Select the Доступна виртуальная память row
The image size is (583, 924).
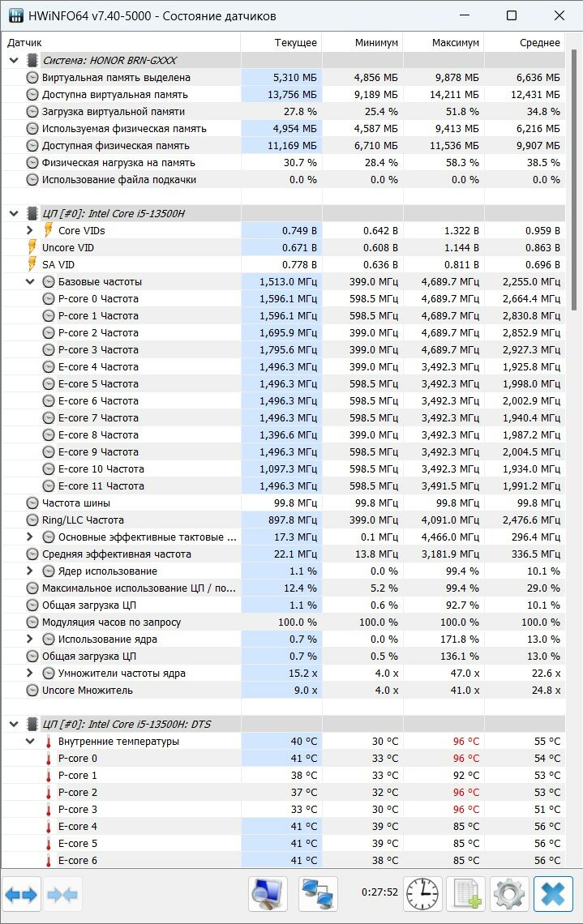pyautogui.click(x=283, y=94)
